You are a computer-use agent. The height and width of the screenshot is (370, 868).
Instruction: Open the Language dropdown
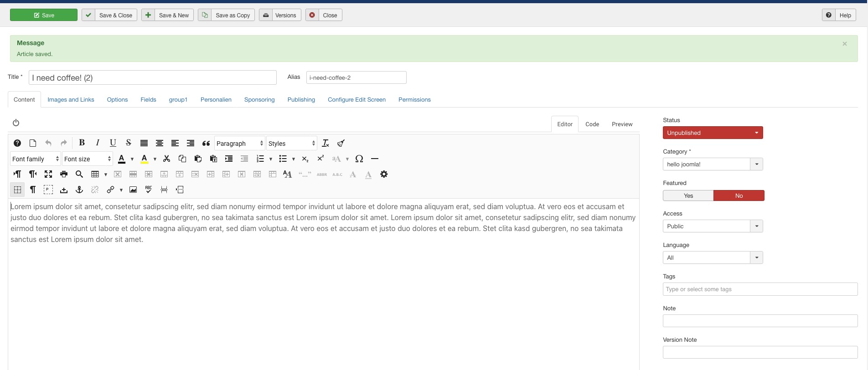click(713, 257)
